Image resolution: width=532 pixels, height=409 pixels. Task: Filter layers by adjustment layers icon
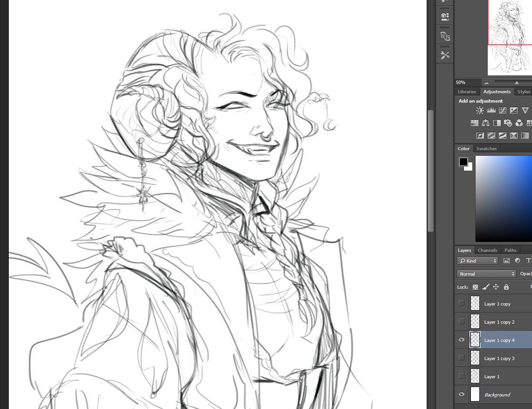pos(518,261)
